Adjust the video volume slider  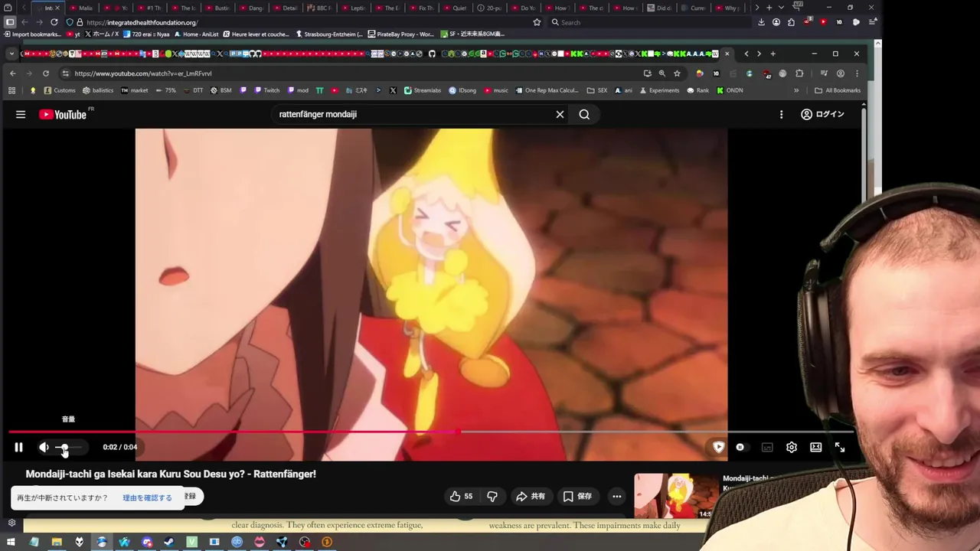(70, 447)
